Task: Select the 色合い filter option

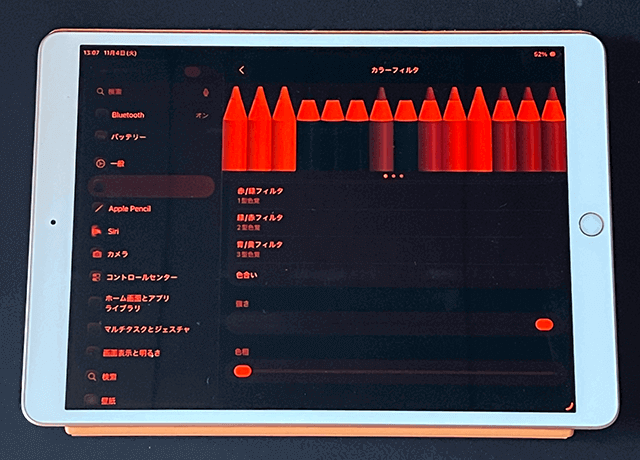Action: tap(394, 275)
